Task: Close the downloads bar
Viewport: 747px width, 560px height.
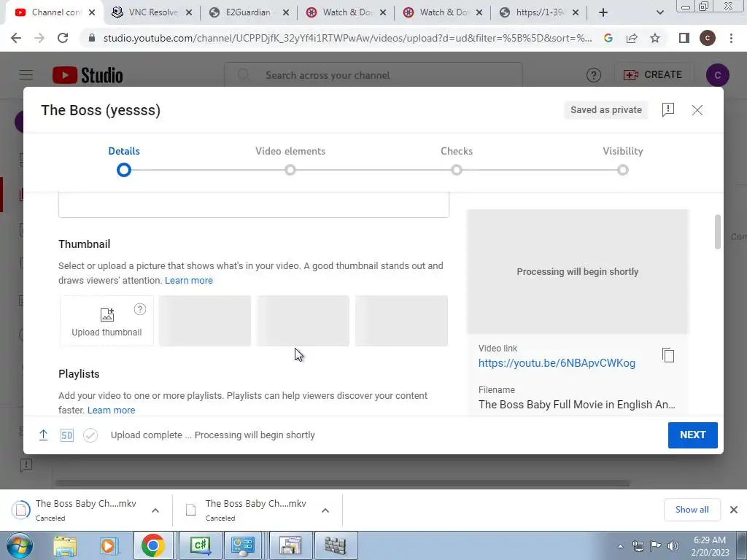Action: [x=734, y=510]
